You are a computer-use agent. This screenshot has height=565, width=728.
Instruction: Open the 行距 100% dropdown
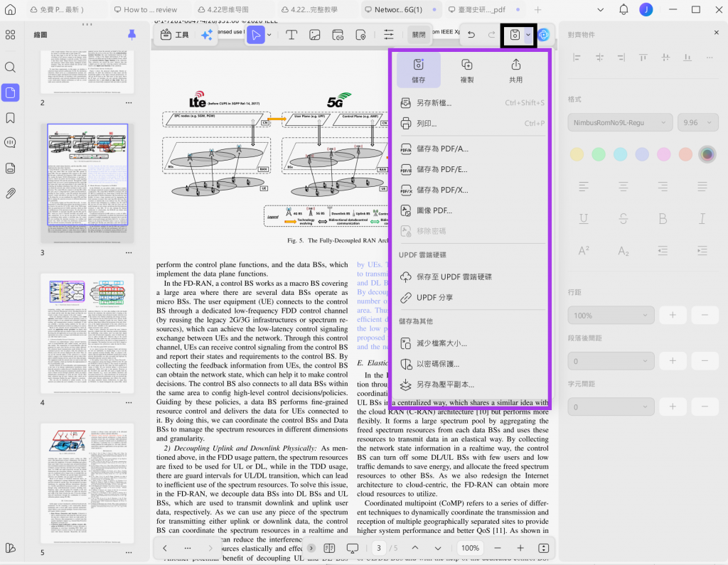611,316
